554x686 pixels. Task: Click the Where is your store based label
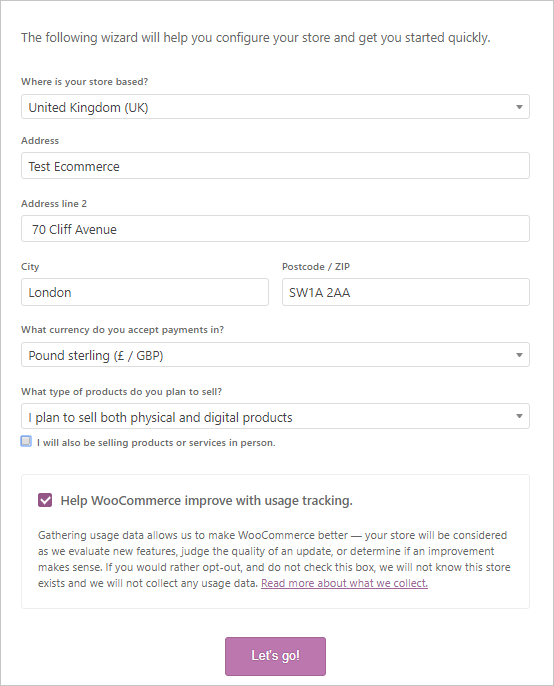tap(84, 82)
